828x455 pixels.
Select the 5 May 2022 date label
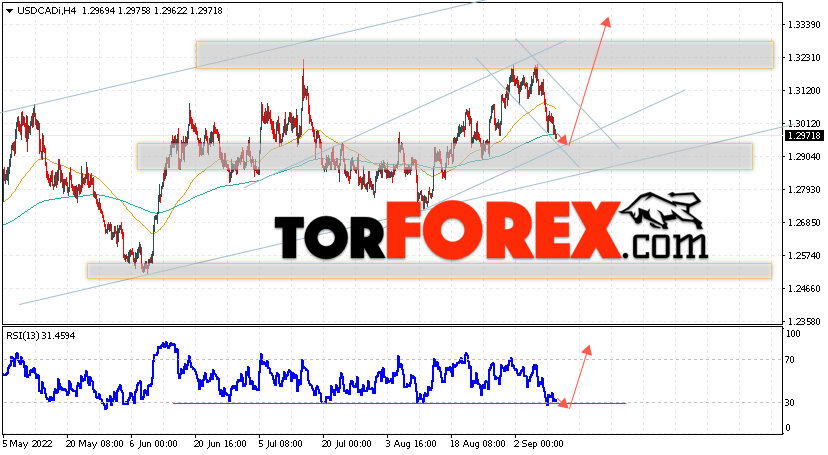pos(27,444)
